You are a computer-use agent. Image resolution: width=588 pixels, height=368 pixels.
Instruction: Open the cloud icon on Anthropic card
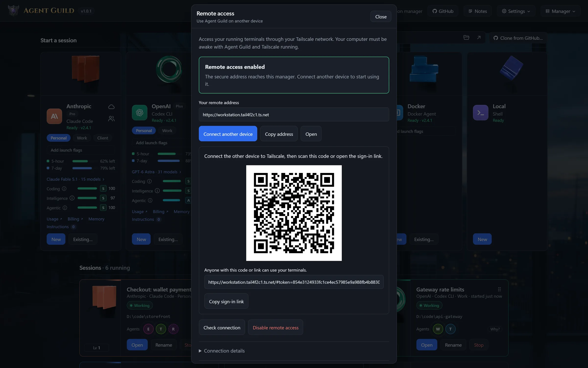(111, 107)
